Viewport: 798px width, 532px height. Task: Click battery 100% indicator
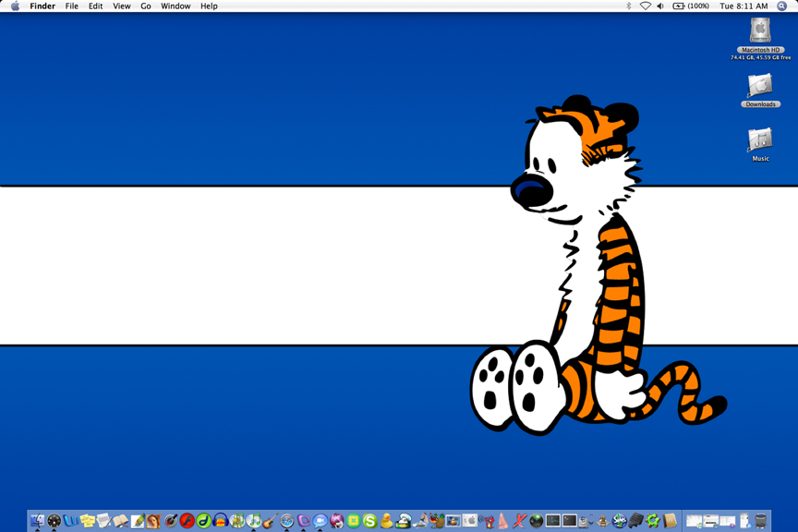point(691,6)
